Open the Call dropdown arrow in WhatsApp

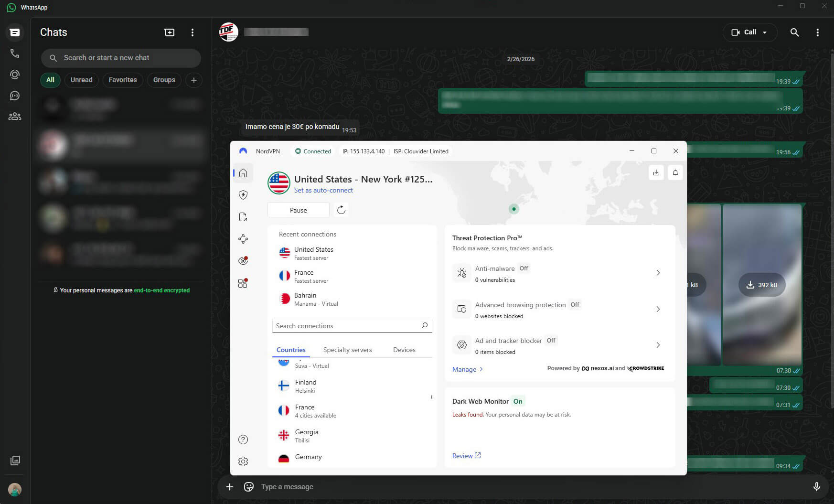(x=765, y=32)
